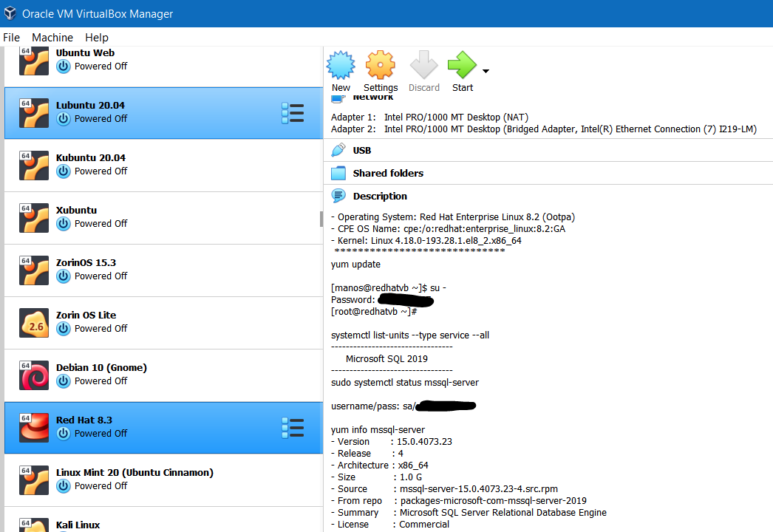Open the File menu
The height and width of the screenshot is (532, 773).
pyautogui.click(x=11, y=38)
